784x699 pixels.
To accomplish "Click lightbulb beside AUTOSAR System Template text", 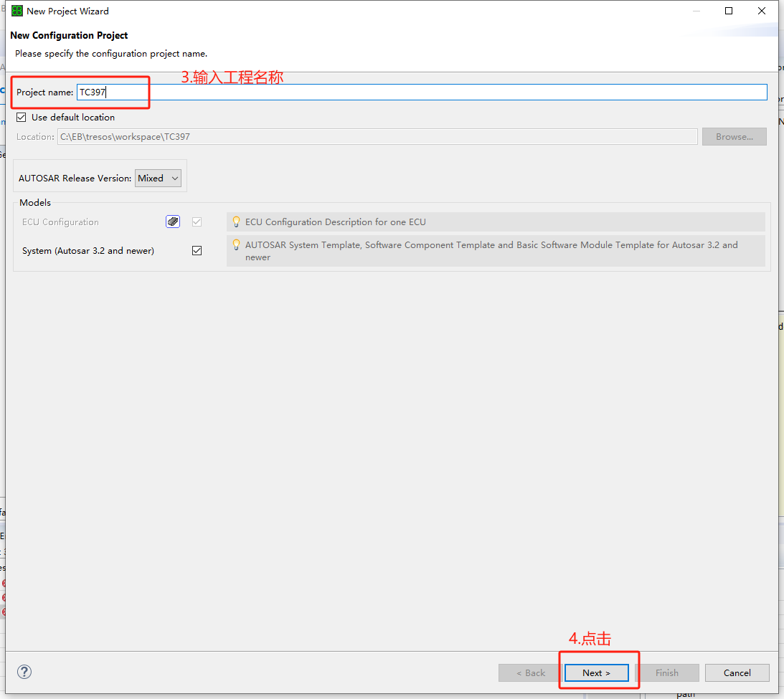I will click(236, 244).
